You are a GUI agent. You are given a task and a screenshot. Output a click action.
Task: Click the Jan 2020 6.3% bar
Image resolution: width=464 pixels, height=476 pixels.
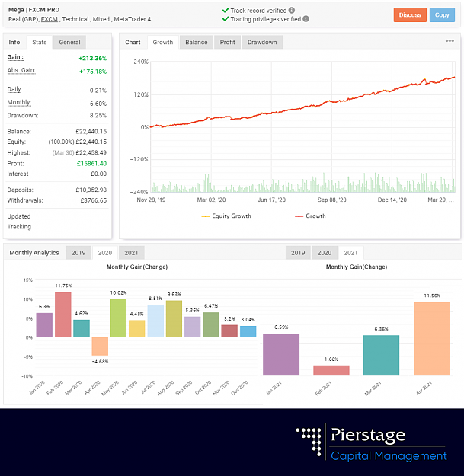coord(44,325)
